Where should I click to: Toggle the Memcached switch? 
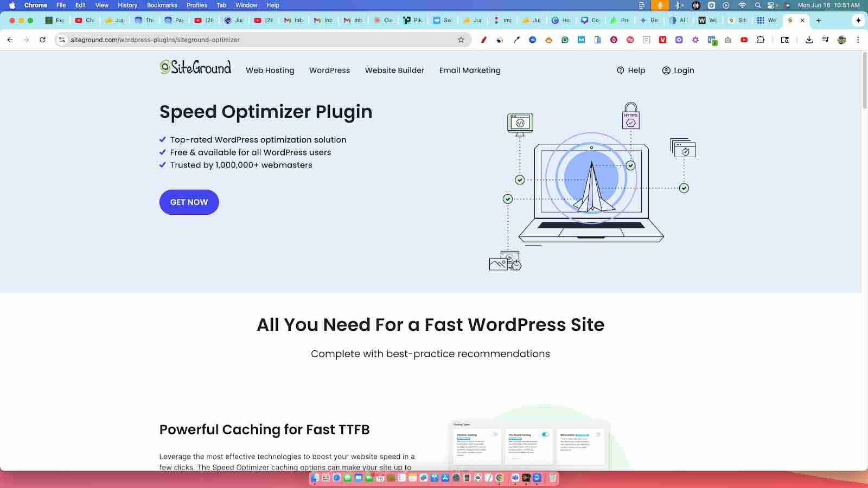(598, 434)
